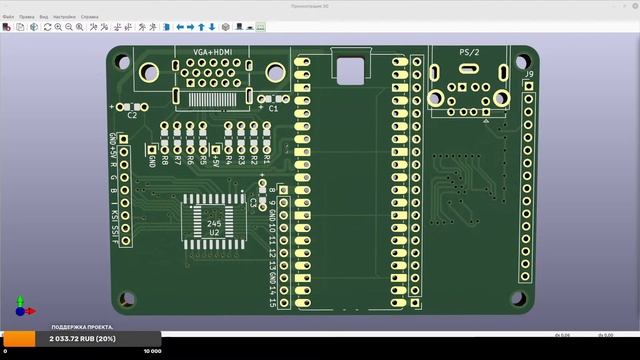Viewport: 640px width, 360px height.
Task: Zoom in on the board
Action: (x=58, y=27)
